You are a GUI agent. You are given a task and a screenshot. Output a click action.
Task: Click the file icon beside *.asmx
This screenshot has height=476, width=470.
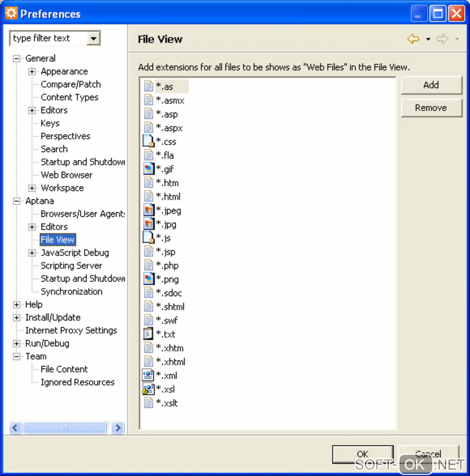pyautogui.click(x=148, y=100)
